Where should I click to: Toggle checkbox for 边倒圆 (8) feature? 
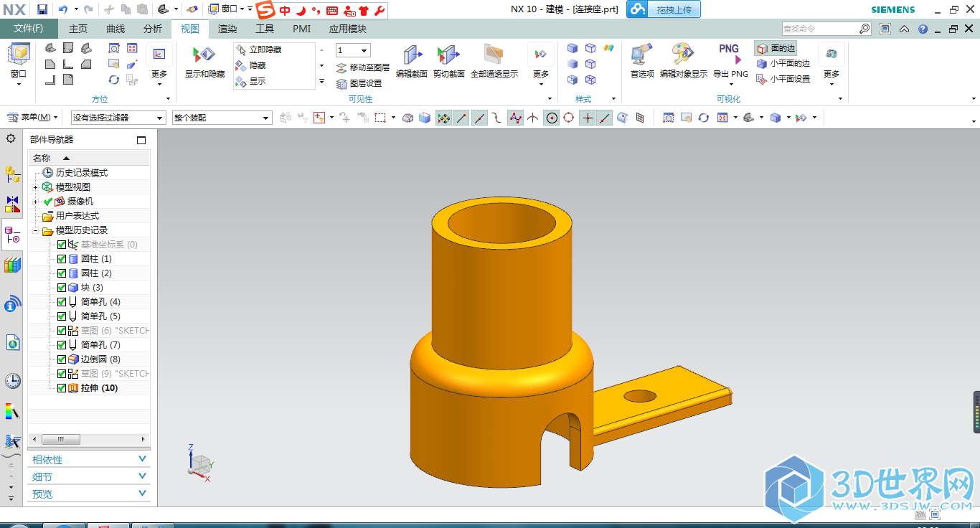click(x=62, y=359)
